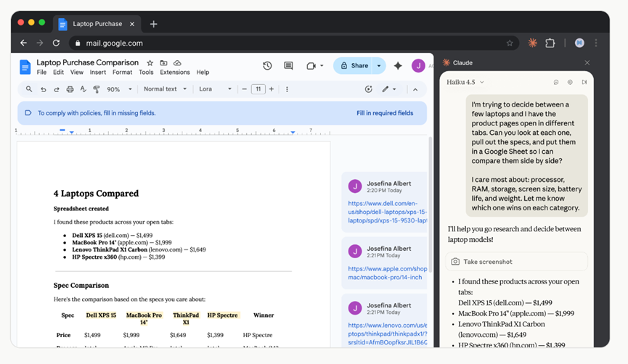Click the move-to-folder icon beside the title

(163, 63)
